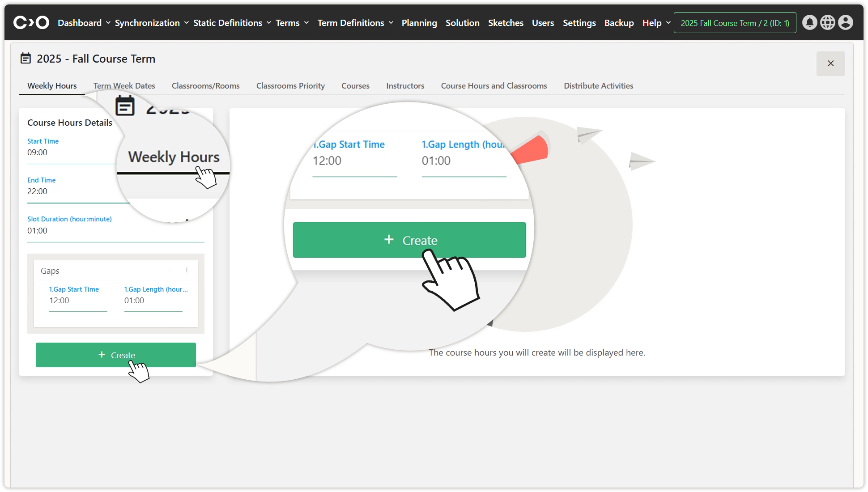This screenshot has height=492, width=868.
Task: Go to the Planning menu item
Action: [x=419, y=23]
